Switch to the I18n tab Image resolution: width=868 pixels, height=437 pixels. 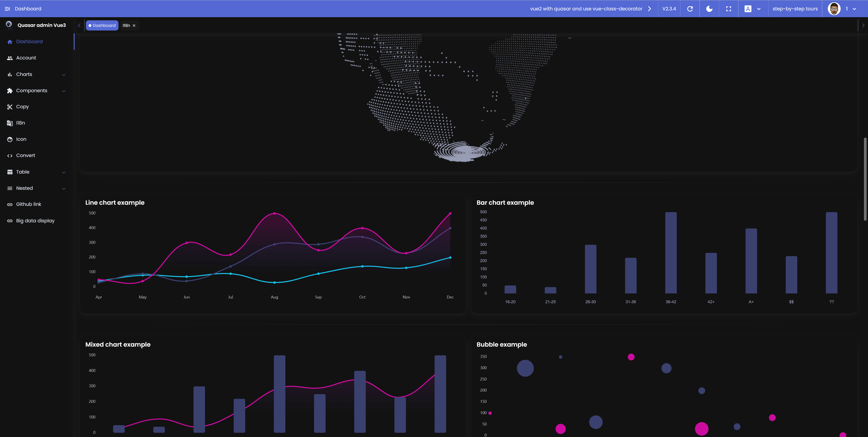click(x=126, y=26)
